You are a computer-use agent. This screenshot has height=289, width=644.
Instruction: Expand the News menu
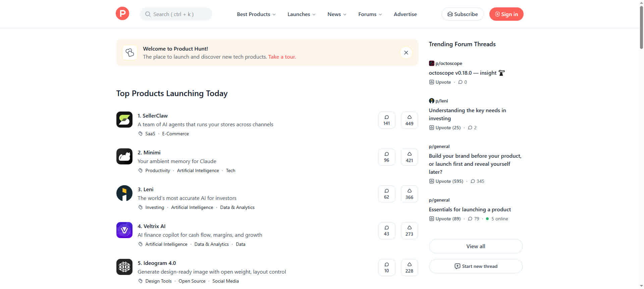pos(337,14)
